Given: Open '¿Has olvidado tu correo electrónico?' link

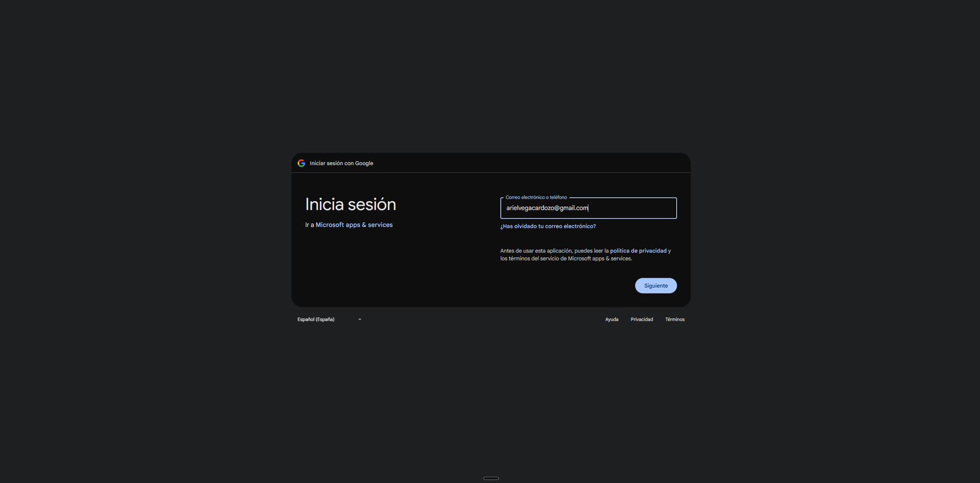Looking at the screenshot, I should (x=548, y=226).
